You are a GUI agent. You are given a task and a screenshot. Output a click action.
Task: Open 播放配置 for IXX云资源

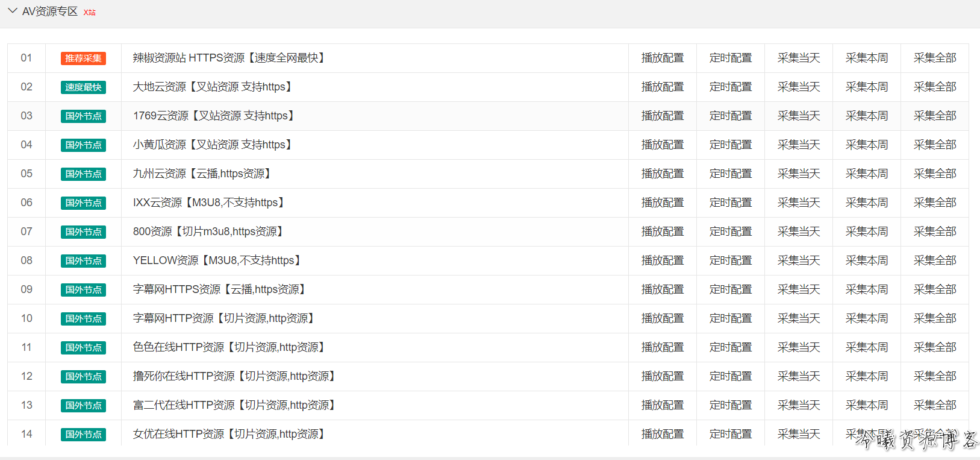[x=663, y=203]
